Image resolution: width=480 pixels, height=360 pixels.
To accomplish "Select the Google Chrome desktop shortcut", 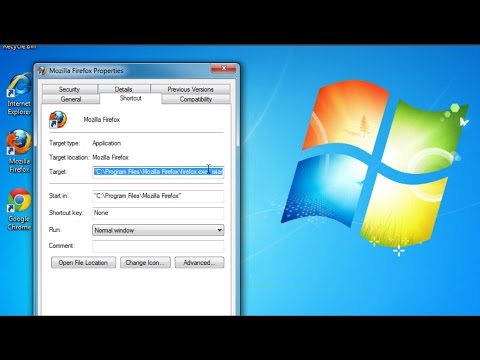I will [19, 209].
